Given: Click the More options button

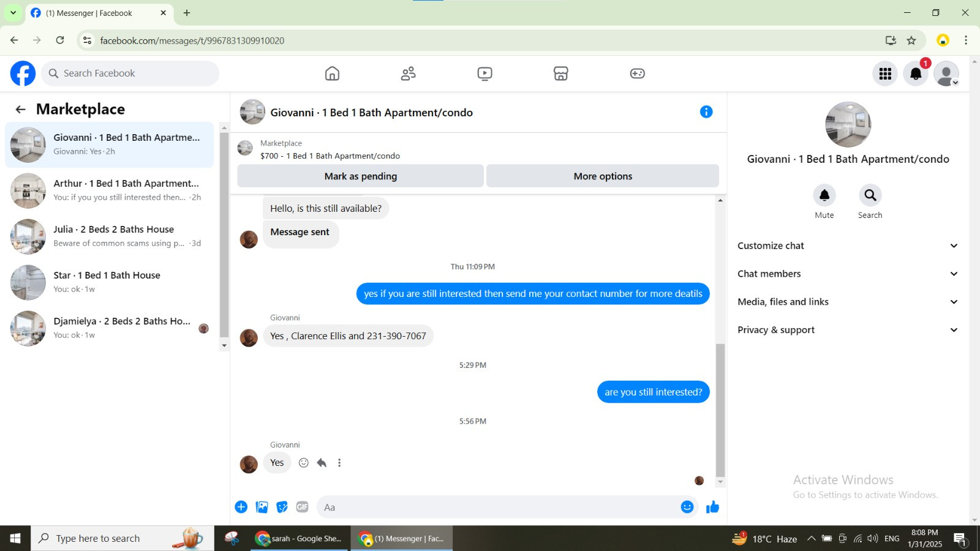Looking at the screenshot, I should coord(603,176).
